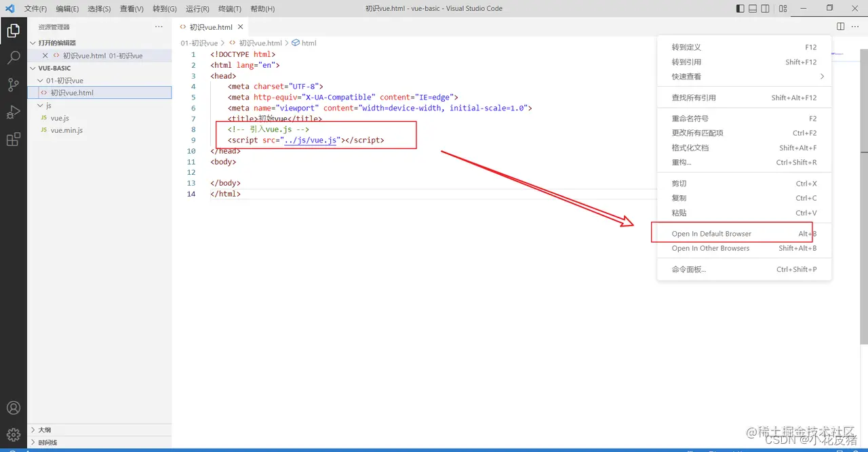Screen dimensions: 868x452
Task: Select 复制 in context menu
Action: tap(744, 199)
